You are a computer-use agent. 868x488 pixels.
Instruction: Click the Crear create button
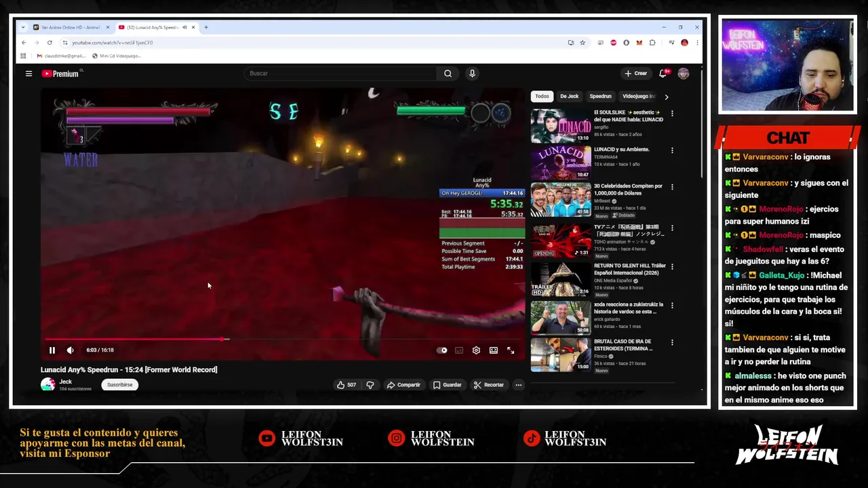(x=636, y=73)
